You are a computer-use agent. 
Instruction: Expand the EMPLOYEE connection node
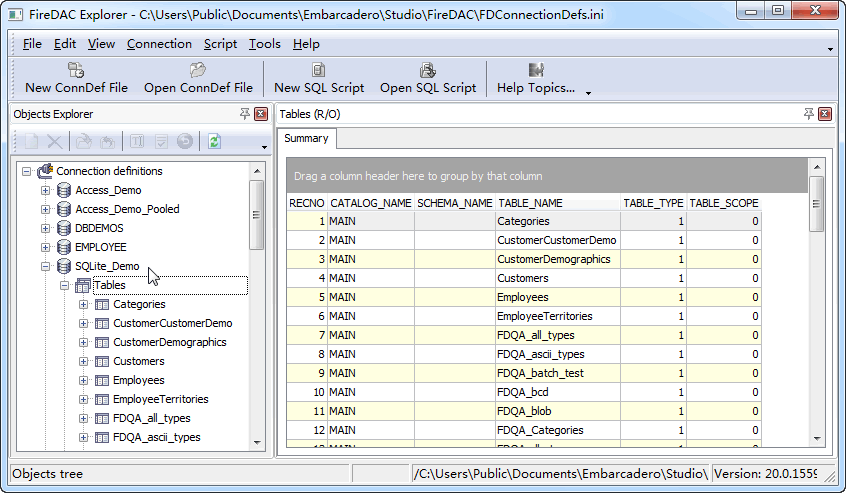pyautogui.click(x=45, y=247)
